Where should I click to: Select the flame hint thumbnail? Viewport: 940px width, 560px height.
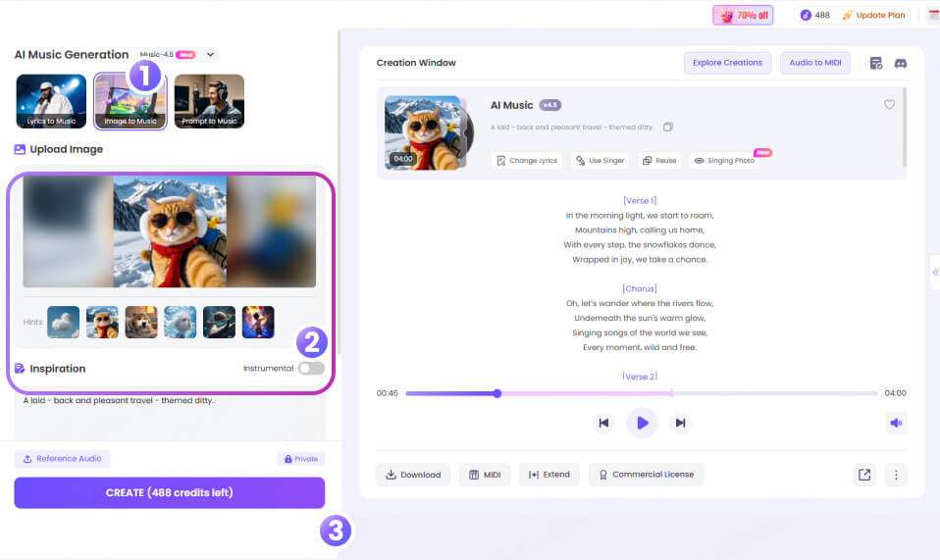tap(258, 322)
